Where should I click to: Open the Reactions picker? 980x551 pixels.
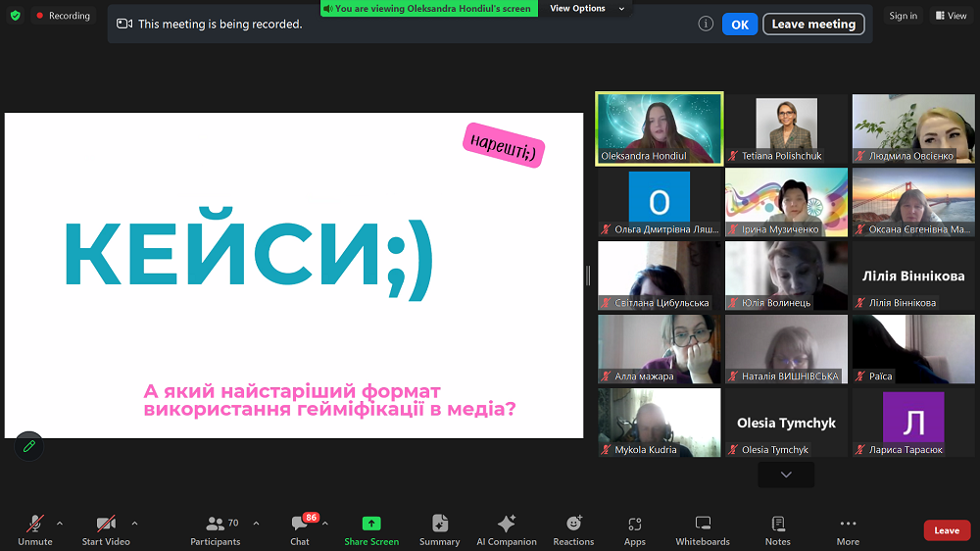pyautogui.click(x=573, y=529)
